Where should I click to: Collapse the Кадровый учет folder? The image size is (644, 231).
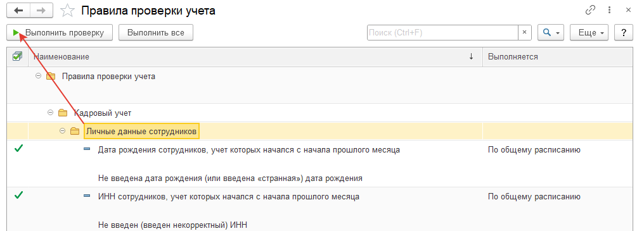coord(51,112)
